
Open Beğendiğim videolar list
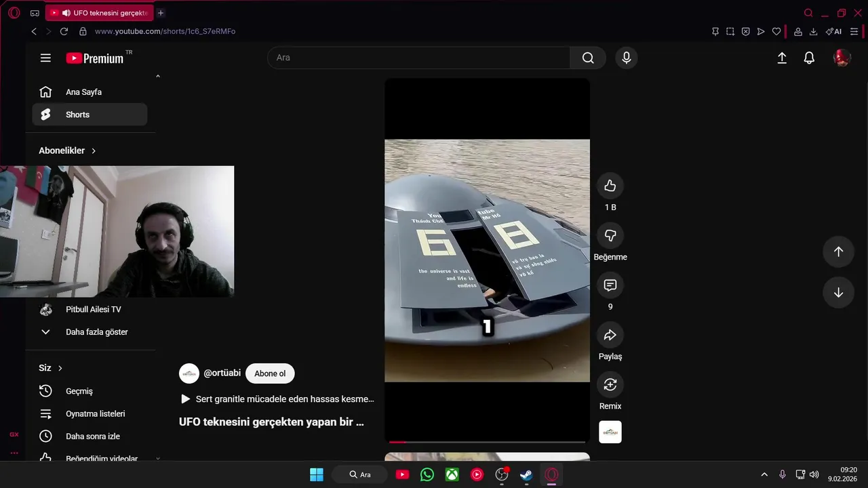(x=90, y=457)
